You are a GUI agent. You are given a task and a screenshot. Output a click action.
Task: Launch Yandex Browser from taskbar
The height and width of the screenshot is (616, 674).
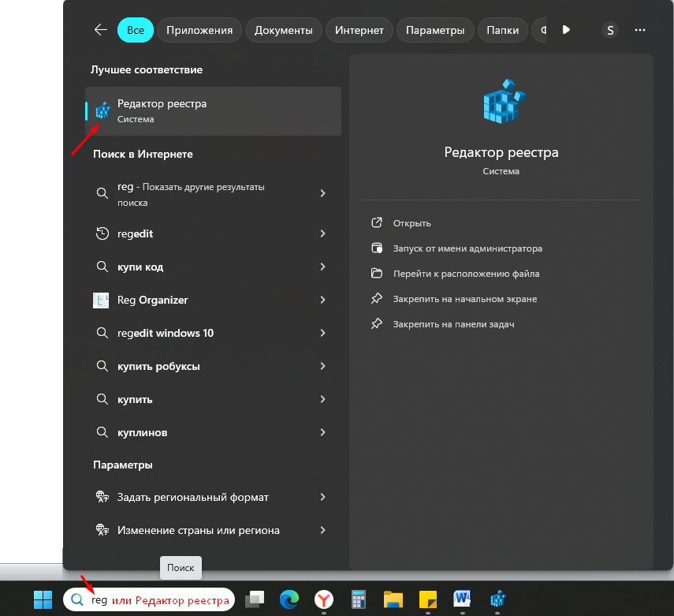pos(324,599)
